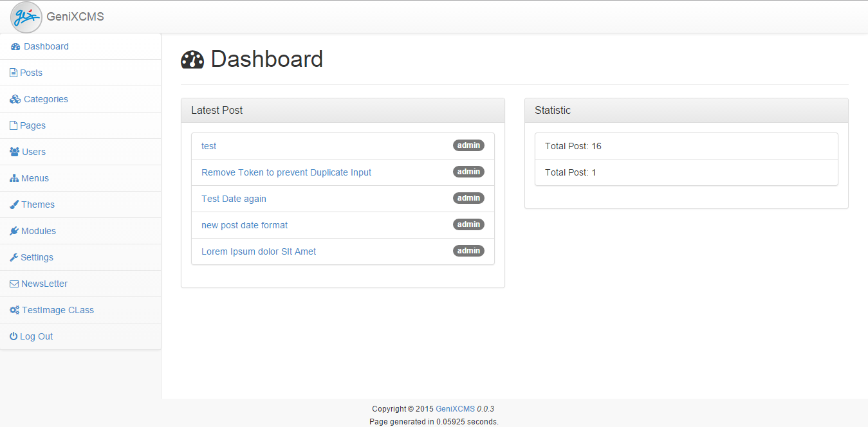
Task: Click the GeniXCMS copyright link in footer
Action: pyautogui.click(x=454, y=408)
